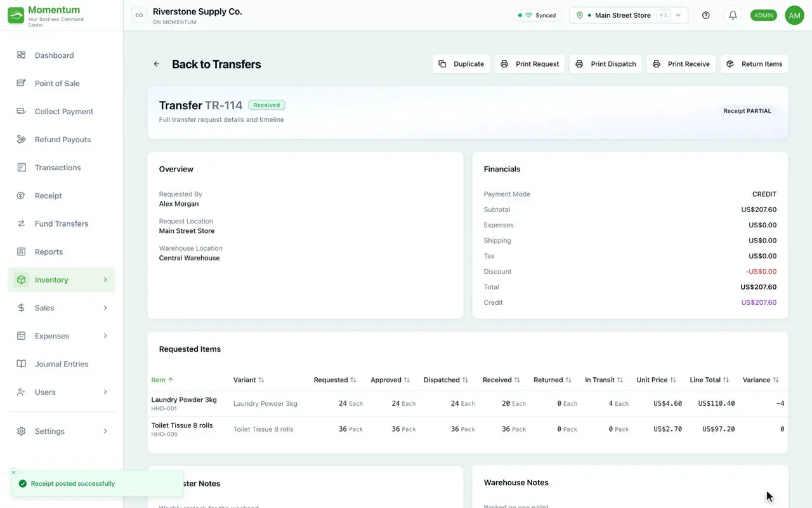The width and height of the screenshot is (812, 508).
Task: Sort table by Unit Price column
Action: [657, 380]
